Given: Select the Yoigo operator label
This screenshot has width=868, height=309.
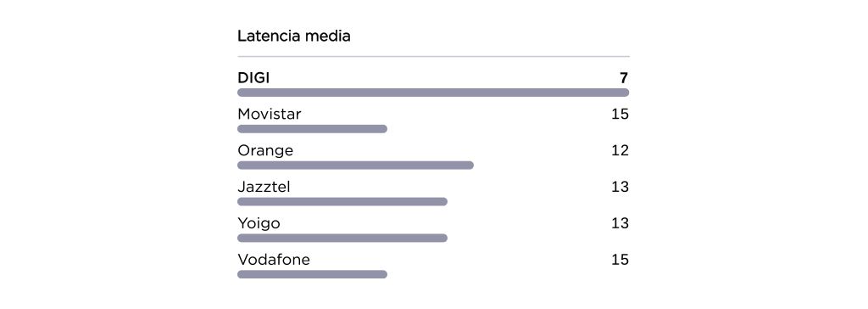Looking at the screenshot, I should [x=259, y=223].
